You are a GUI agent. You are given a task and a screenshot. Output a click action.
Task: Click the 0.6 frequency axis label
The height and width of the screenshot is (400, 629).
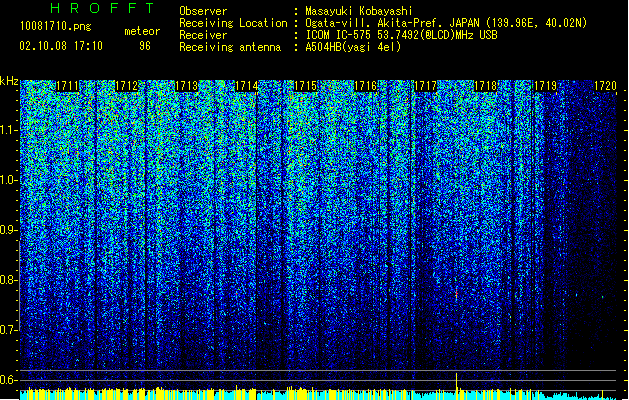8,380
